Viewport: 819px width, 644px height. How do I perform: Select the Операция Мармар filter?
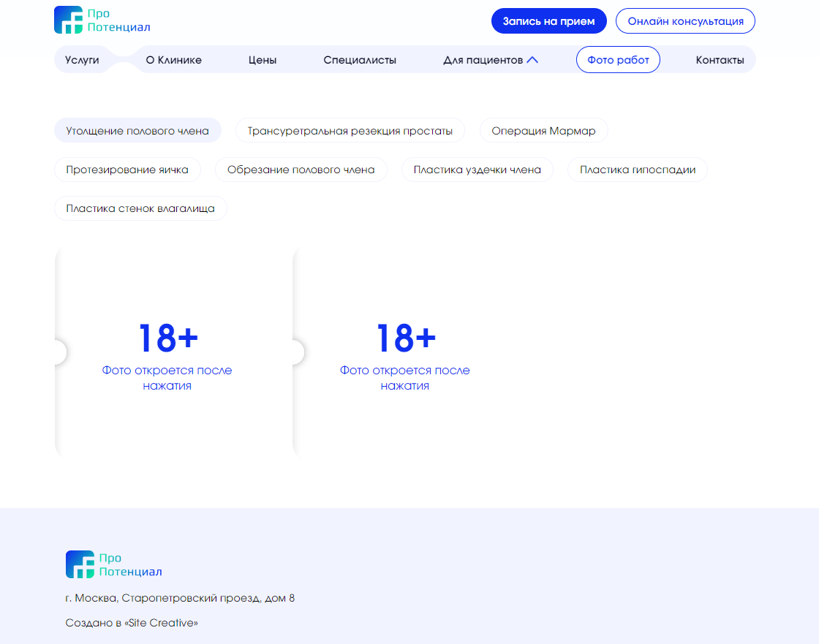tap(544, 131)
